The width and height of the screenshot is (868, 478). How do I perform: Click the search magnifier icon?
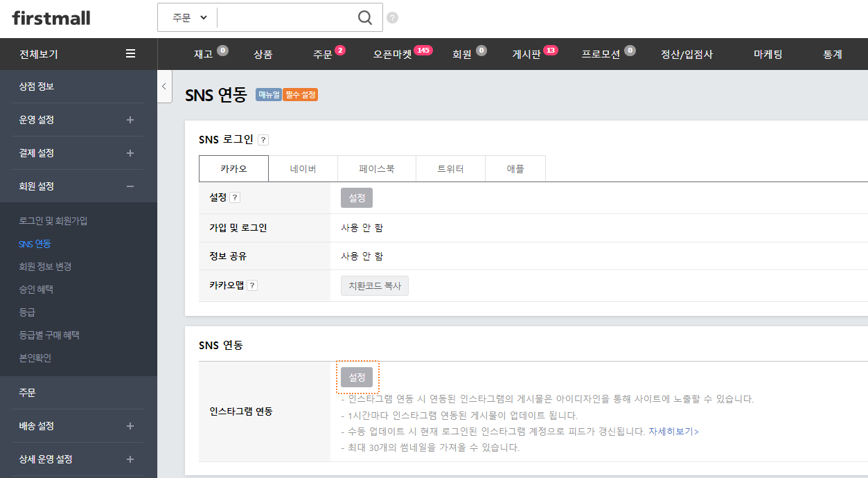(365, 17)
